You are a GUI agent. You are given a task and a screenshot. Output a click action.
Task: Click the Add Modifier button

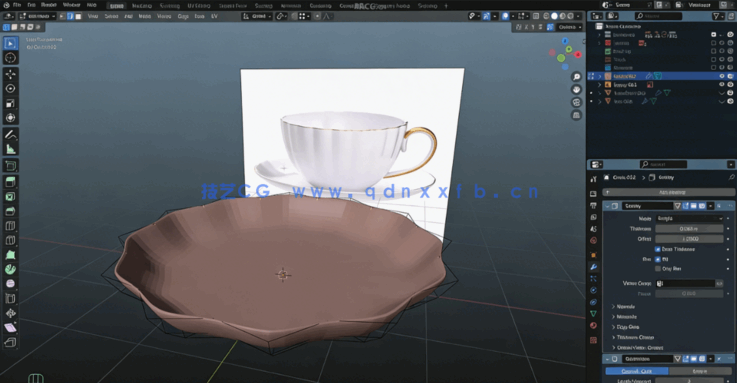668,192
